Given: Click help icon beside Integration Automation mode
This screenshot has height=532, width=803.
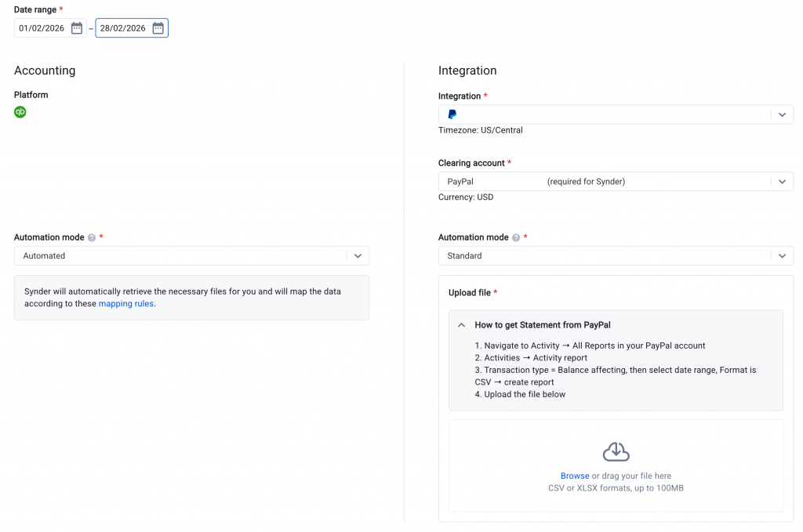Looking at the screenshot, I should click(x=516, y=237).
